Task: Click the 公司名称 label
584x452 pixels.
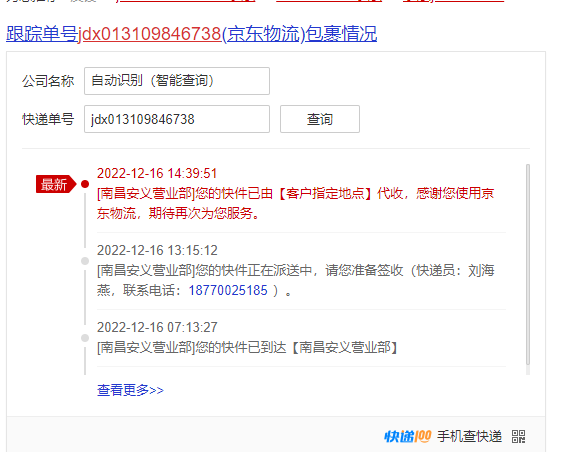Action: point(48,81)
